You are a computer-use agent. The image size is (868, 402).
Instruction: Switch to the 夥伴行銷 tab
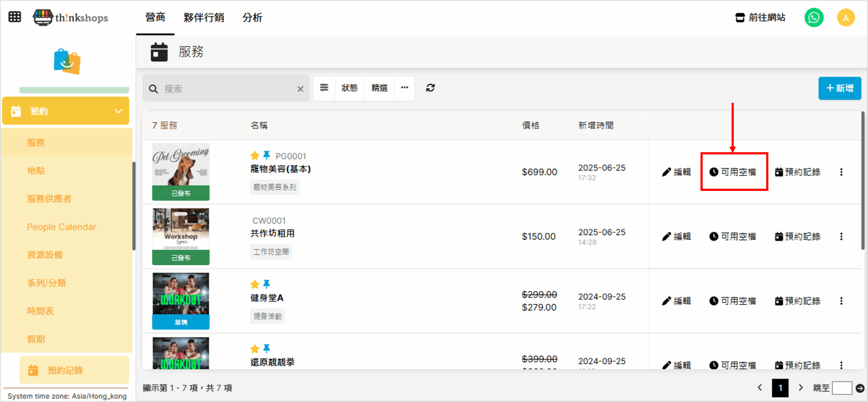(204, 18)
